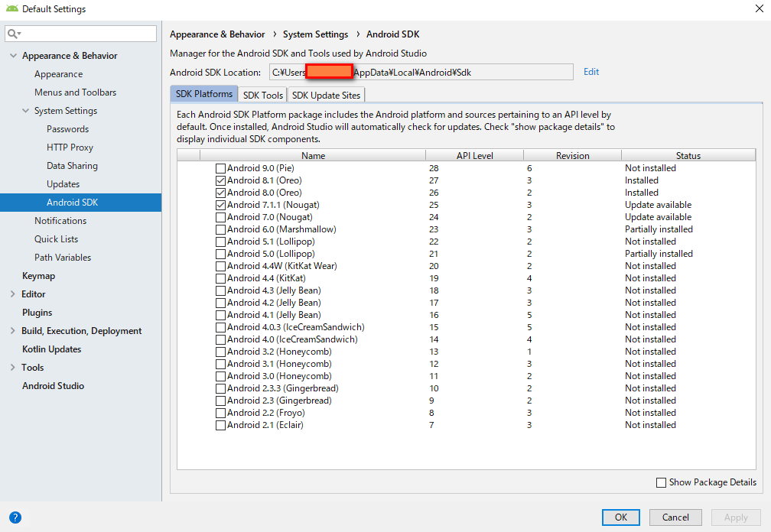Check Android 2.2 (Froyo) checkbox
Viewport: 771px width, 532px height.
pos(220,413)
